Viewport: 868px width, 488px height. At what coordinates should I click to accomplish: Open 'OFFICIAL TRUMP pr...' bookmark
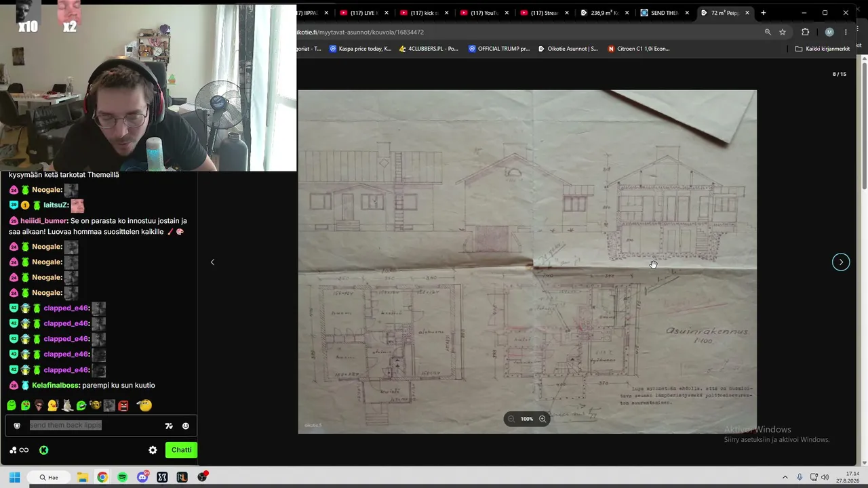(x=499, y=49)
